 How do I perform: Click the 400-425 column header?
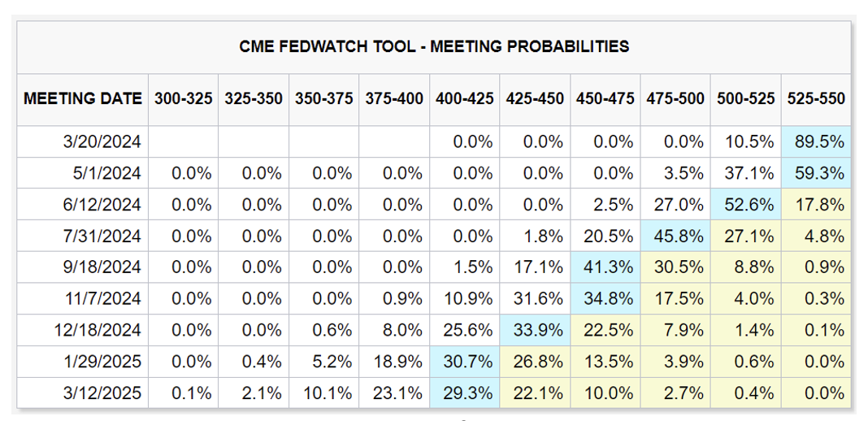coord(465,99)
